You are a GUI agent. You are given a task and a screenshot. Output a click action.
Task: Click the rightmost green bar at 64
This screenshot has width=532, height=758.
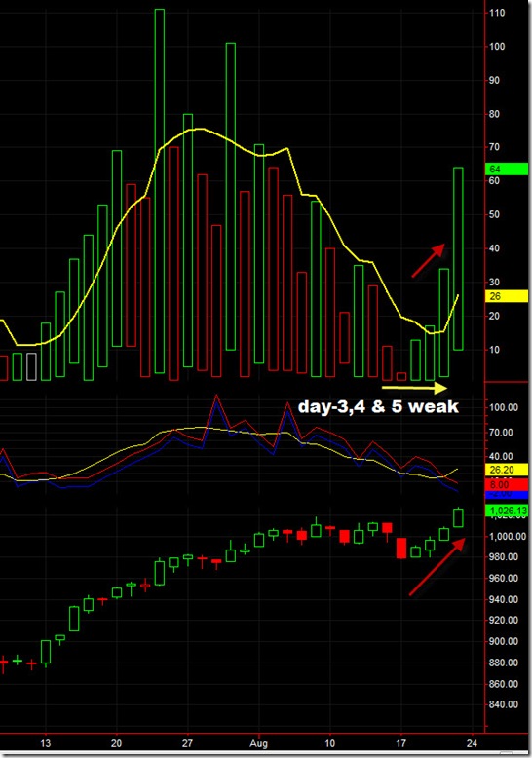click(458, 258)
